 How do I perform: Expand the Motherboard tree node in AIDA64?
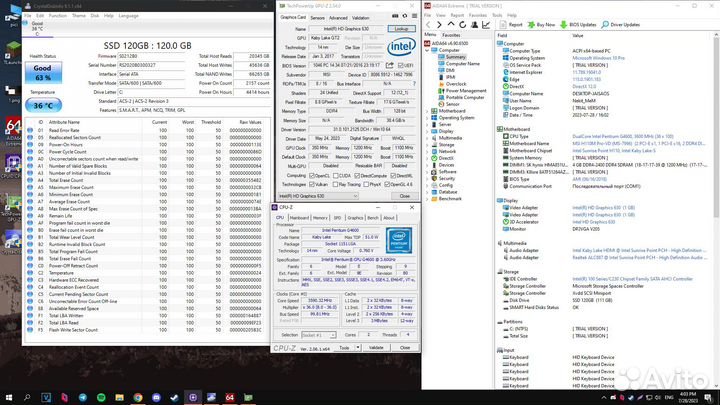(428, 111)
